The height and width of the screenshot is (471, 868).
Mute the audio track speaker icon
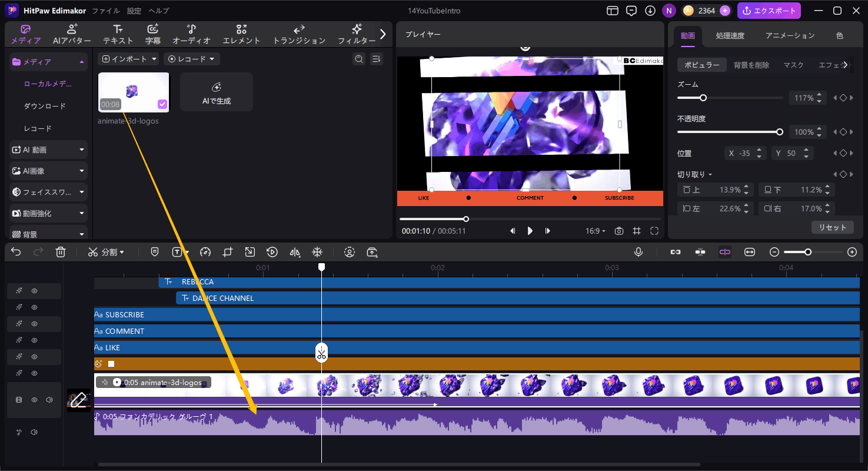coord(34,433)
